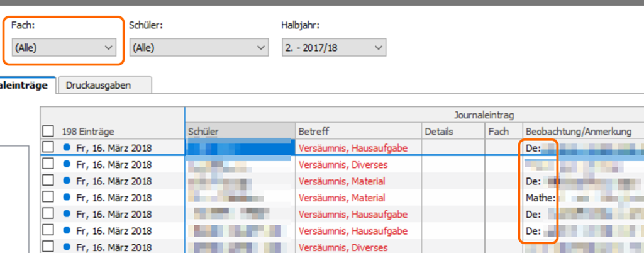644x253 pixels.
Task: Click the Details column header
Action: pos(452,131)
